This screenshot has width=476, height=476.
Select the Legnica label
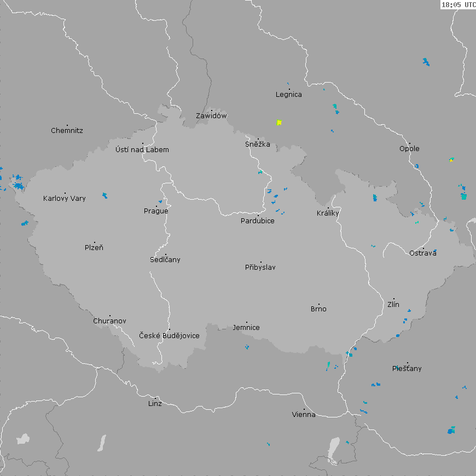tap(289, 95)
